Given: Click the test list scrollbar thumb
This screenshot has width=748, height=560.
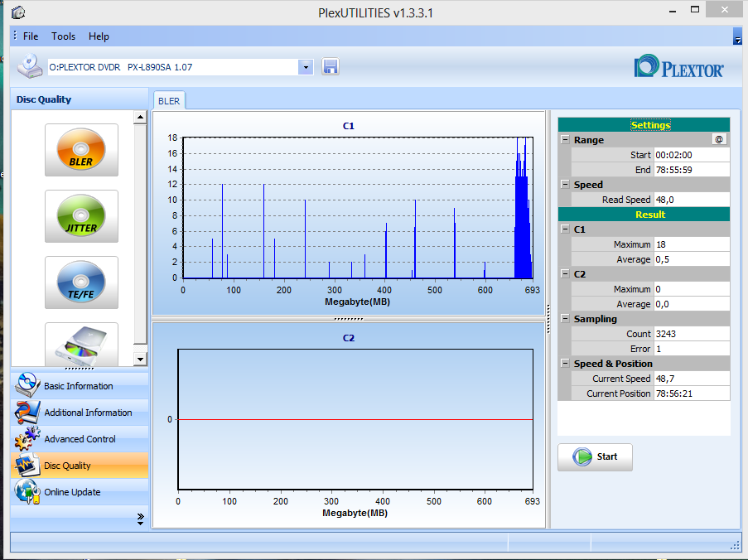Looking at the screenshot, I should coord(140,234).
